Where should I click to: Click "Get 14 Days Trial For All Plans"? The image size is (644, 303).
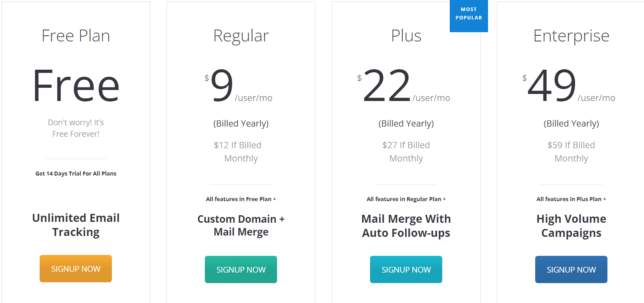pyautogui.click(x=76, y=174)
